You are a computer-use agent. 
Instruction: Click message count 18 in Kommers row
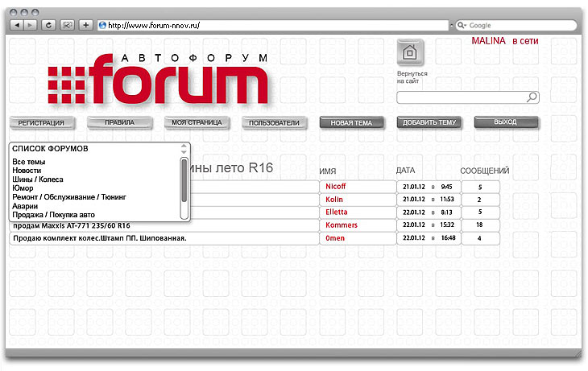(x=479, y=225)
